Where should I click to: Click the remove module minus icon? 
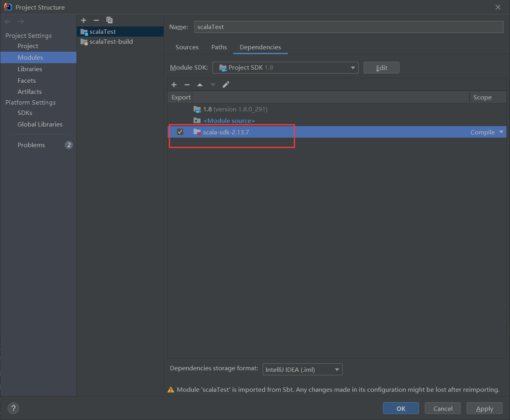pos(96,20)
